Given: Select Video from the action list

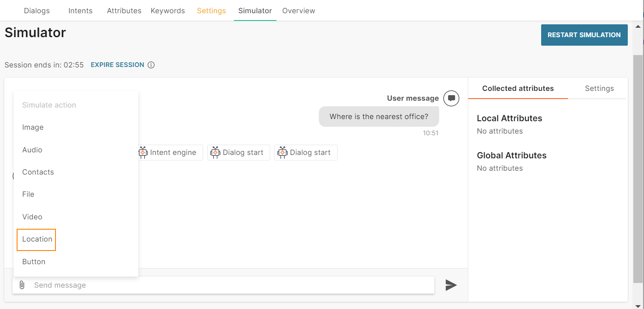Looking at the screenshot, I should coord(32,217).
